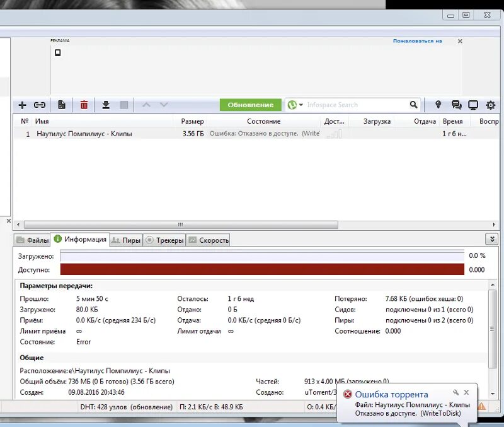
Task: Select torrent Наутилус Помпилиус - Клипы row
Action: [256, 134]
